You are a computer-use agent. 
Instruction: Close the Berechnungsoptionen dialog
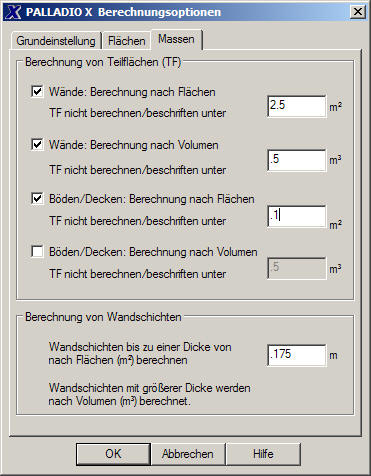pyautogui.click(x=358, y=12)
